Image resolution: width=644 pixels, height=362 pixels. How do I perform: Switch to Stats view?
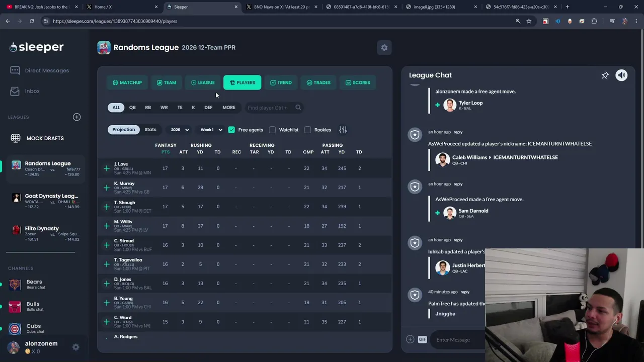(150, 130)
